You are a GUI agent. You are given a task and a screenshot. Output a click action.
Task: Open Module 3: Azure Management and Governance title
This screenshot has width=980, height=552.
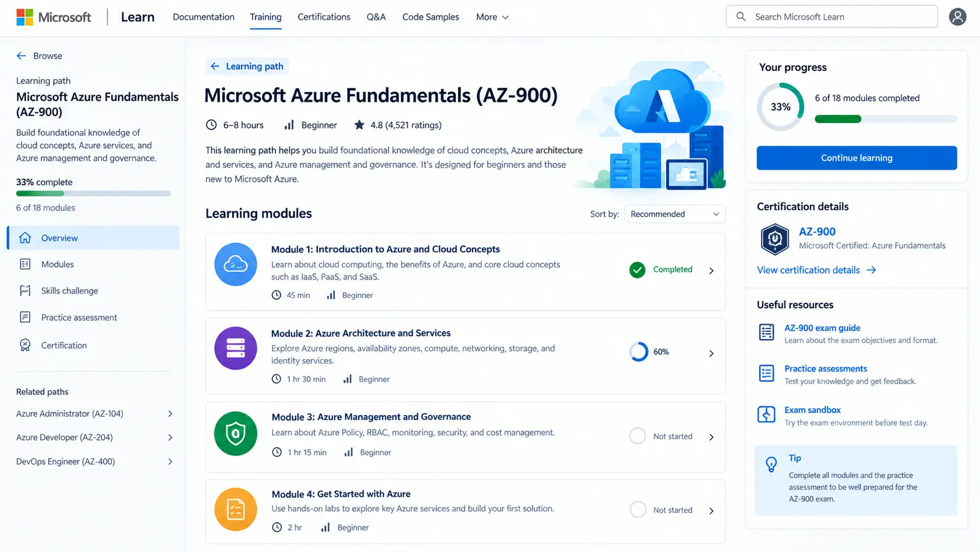(371, 416)
